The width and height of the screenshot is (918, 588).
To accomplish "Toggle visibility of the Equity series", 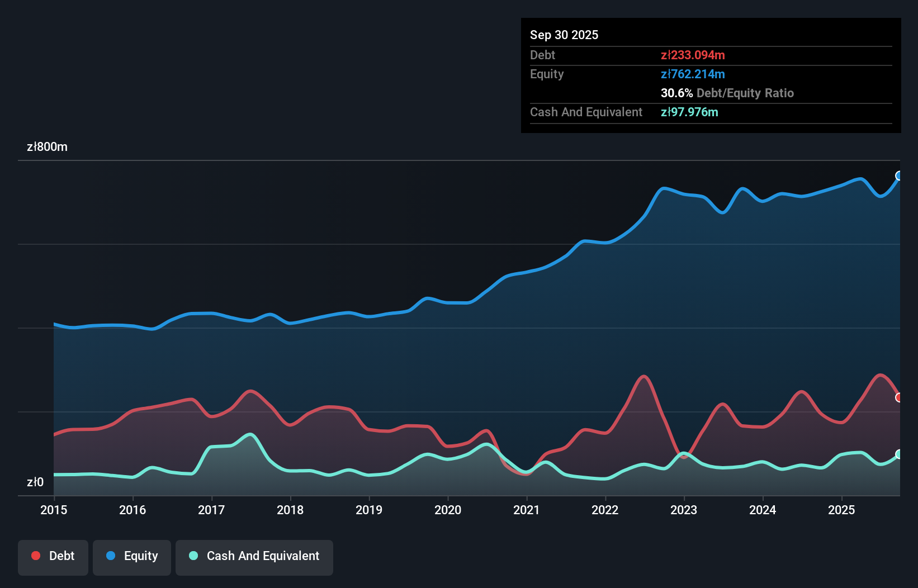I will click(x=131, y=557).
